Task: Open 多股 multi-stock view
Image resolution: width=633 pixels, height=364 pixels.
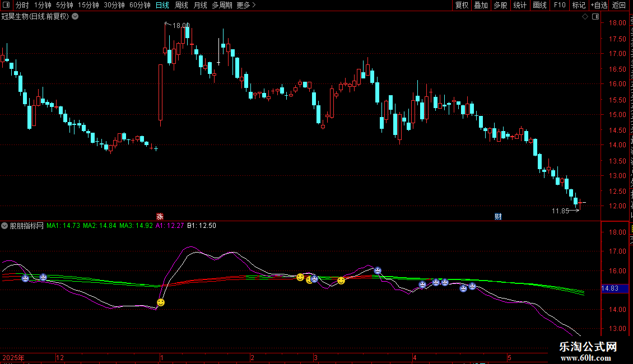Action: pos(500,5)
